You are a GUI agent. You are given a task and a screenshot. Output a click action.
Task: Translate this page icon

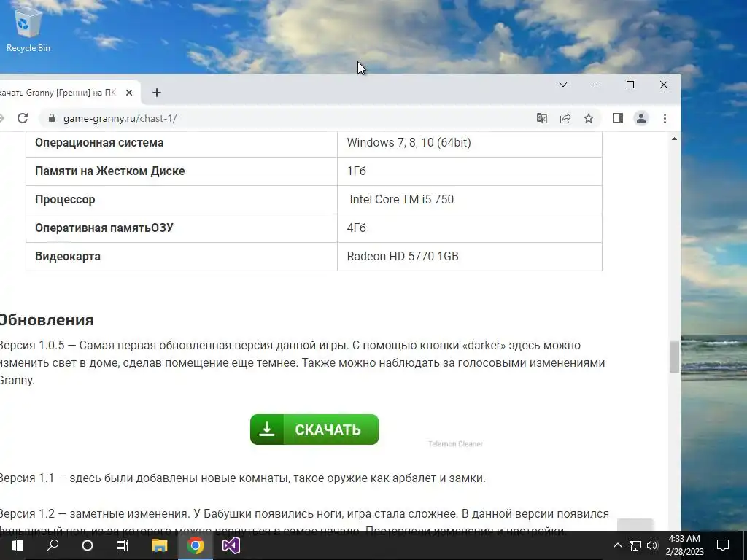click(x=542, y=118)
